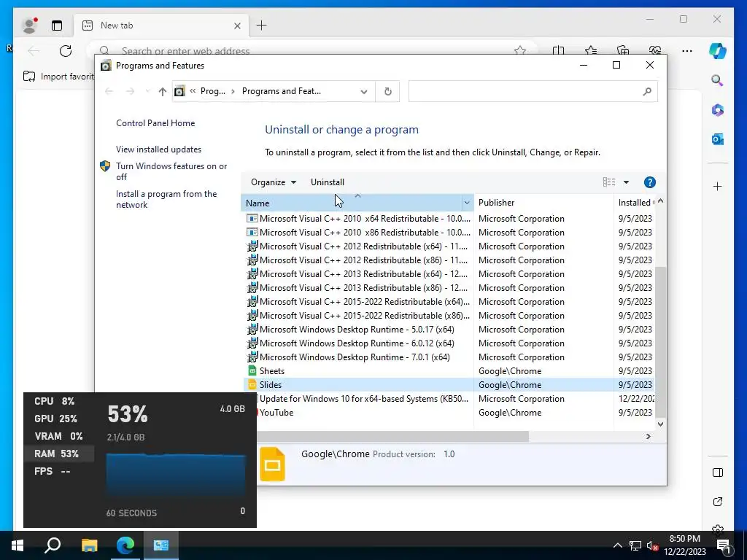Open Programs and Features help icon

(649, 182)
